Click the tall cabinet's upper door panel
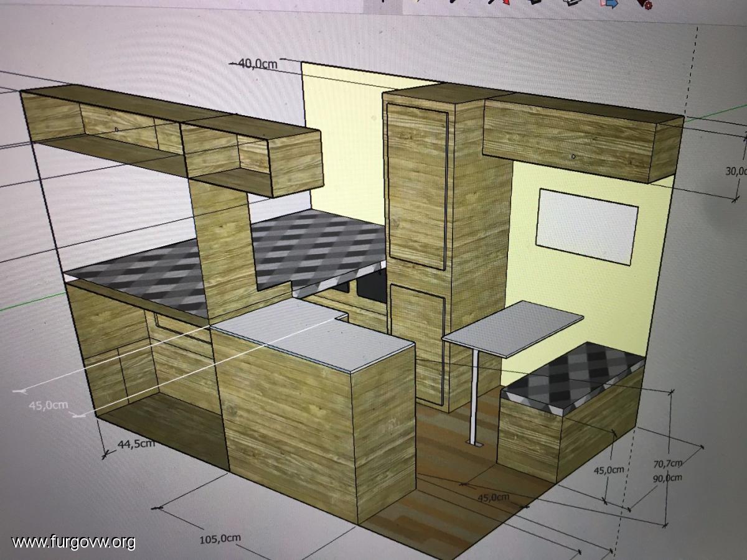The width and height of the screenshot is (747, 560). pos(416,187)
